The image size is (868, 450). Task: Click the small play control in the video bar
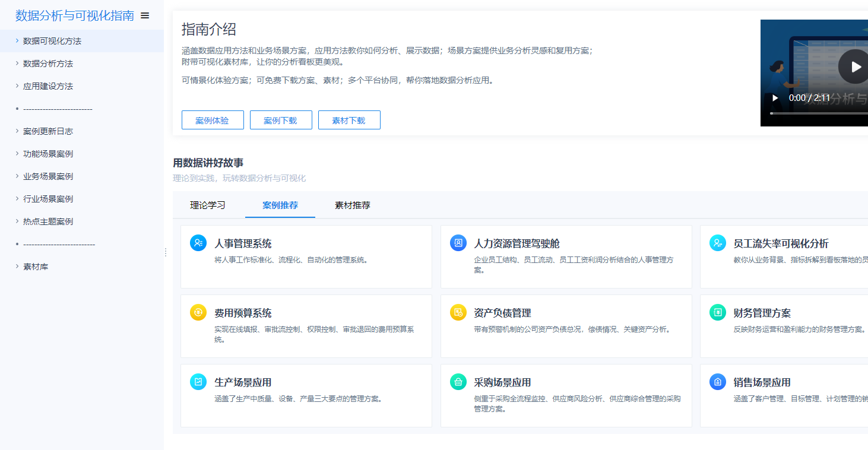775,98
